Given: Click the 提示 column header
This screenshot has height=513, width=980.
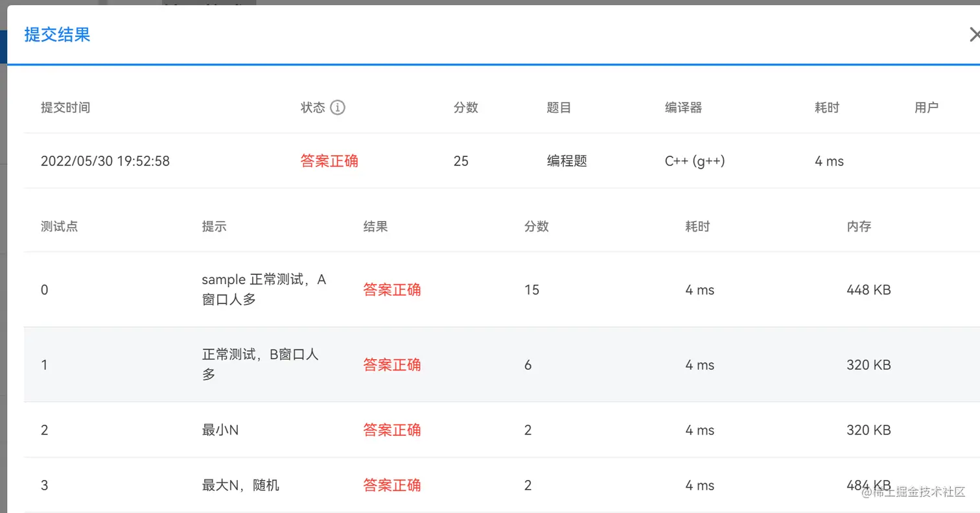Looking at the screenshot, I should pyautogui.click(x=214, y=226).
